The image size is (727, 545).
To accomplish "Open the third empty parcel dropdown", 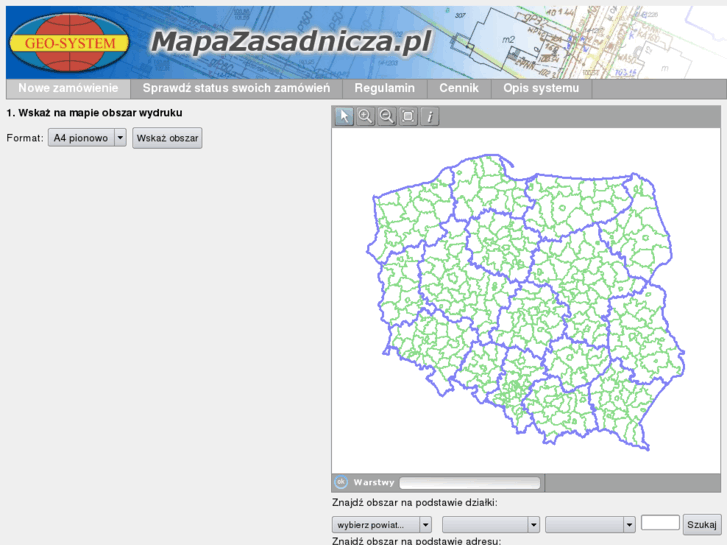I will [x=590, y=525].
